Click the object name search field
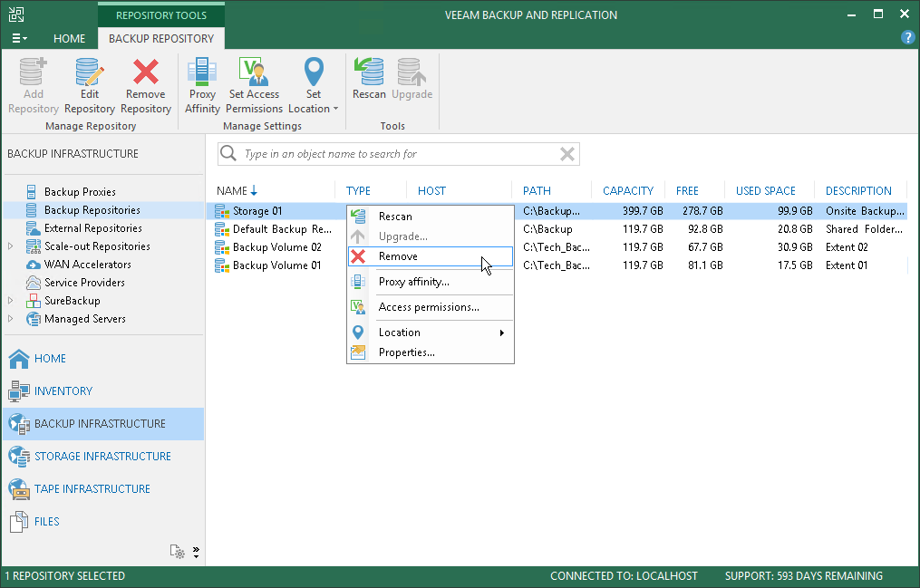Viewport: 920px width, 588px height. point(399,154)
